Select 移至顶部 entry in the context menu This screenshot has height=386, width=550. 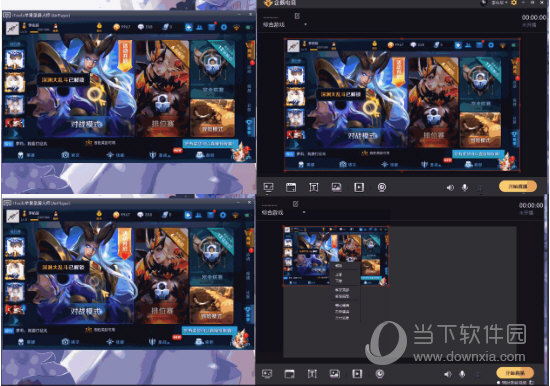pyautogui.click(x=342, y=290)
